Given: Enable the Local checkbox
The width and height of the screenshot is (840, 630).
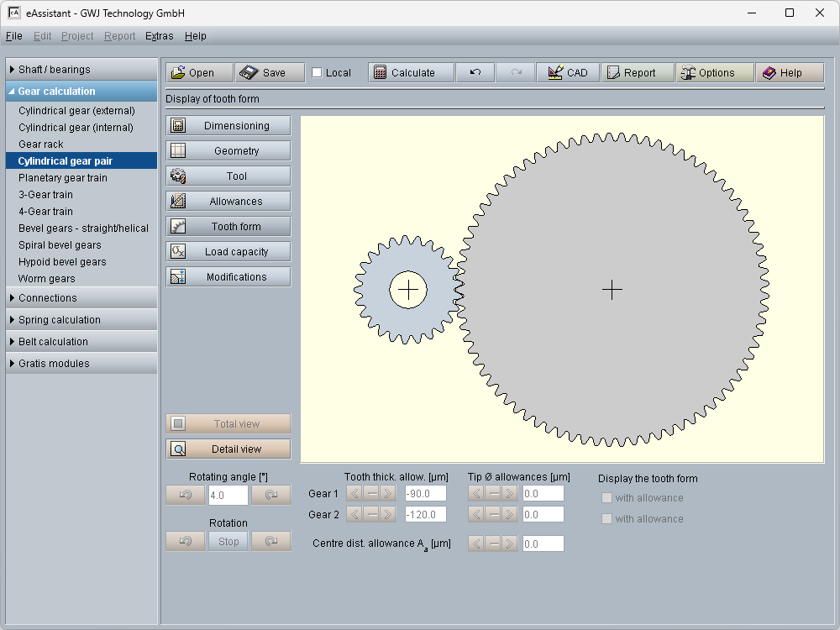Looking at the screenshot, I should [x=317, y=73].
